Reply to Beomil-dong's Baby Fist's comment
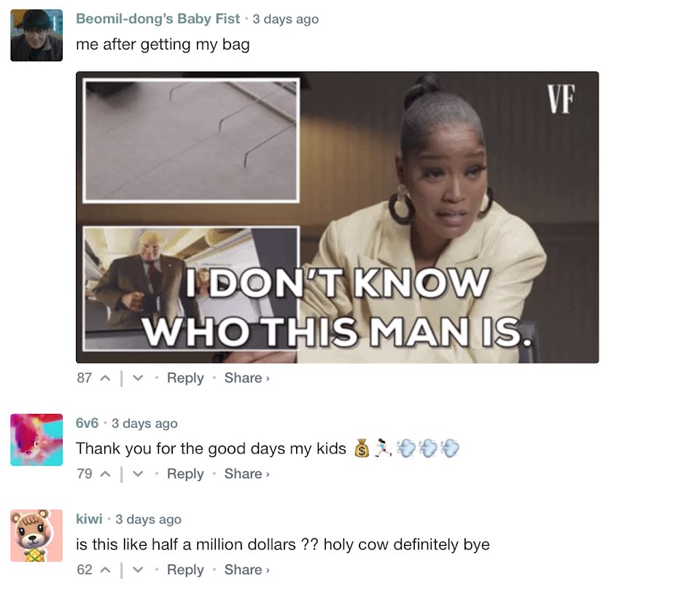 coord(185,378)
